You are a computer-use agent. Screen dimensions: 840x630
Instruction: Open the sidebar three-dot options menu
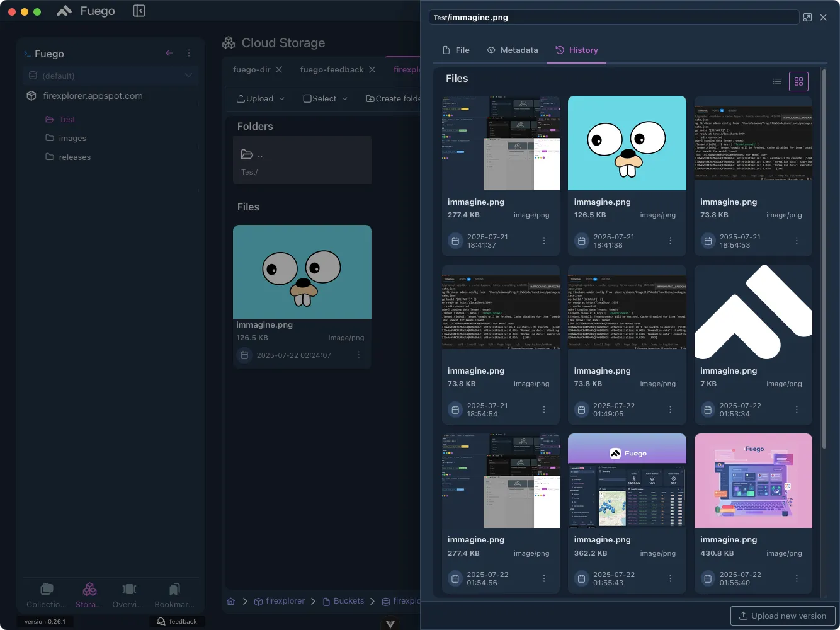[x=189, y=54]
